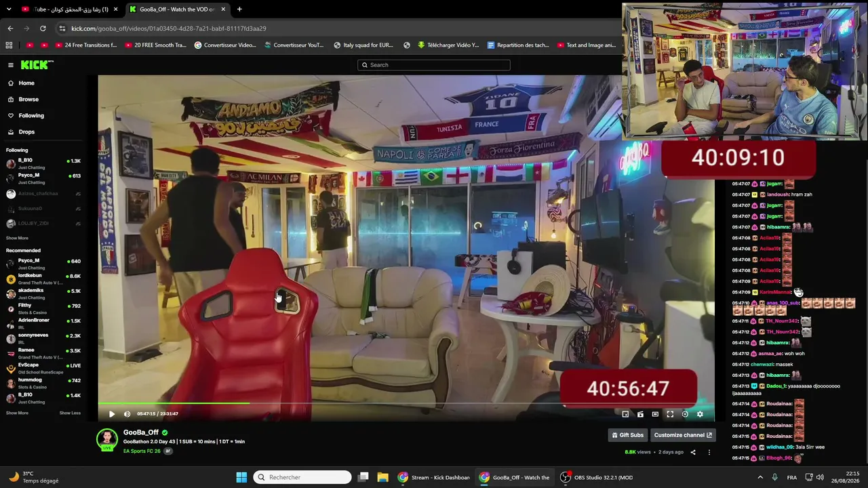Screen dimensions: 868x488
Task: Open File Explorer from the taskbar
Action: [x=382, y=477]
